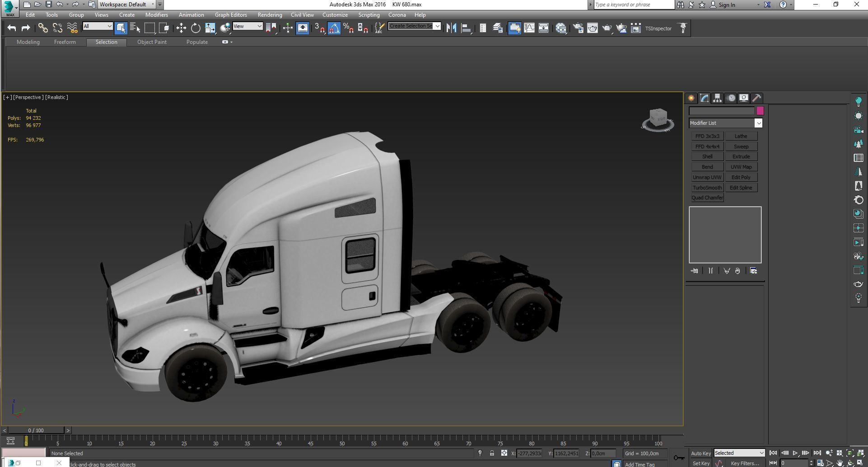Open the Material Editor icon

coord(561,28)
